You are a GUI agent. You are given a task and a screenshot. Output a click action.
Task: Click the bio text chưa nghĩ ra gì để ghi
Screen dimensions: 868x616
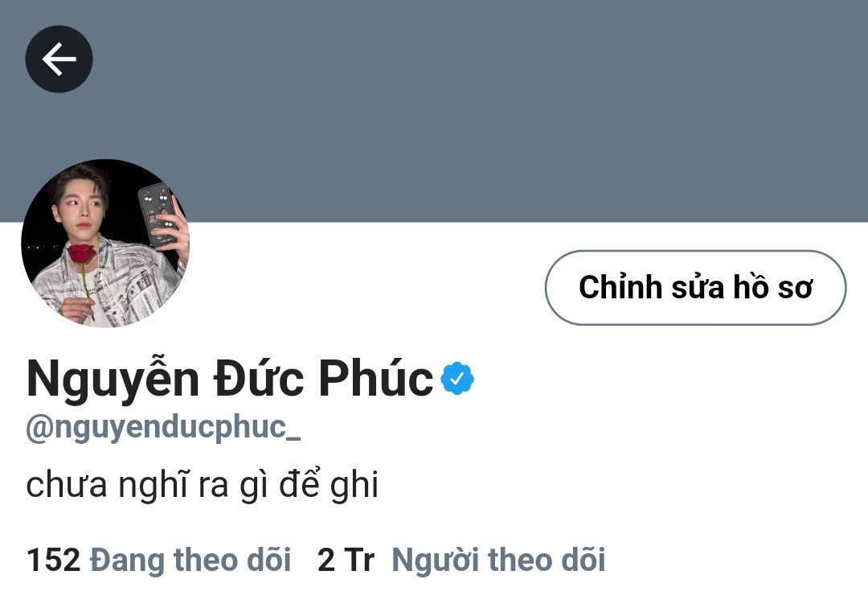pyautogui.click(x=202, y=485)
